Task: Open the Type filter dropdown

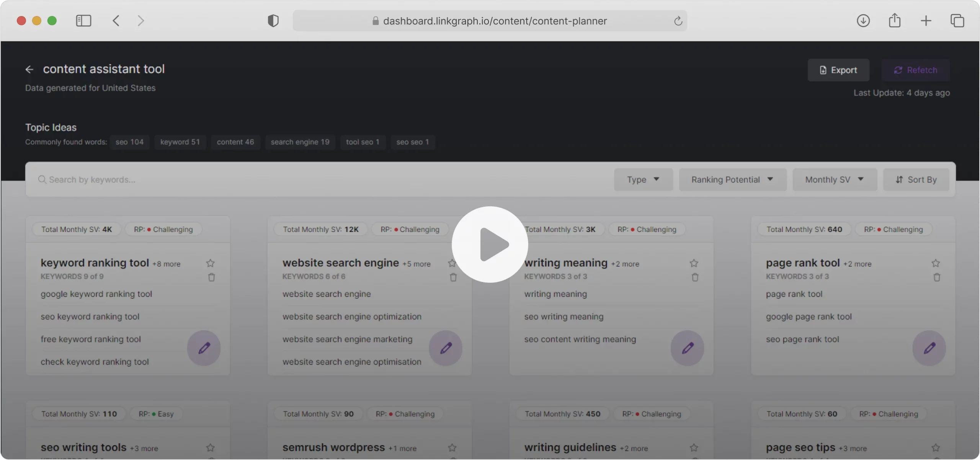Action: (643, 179)
